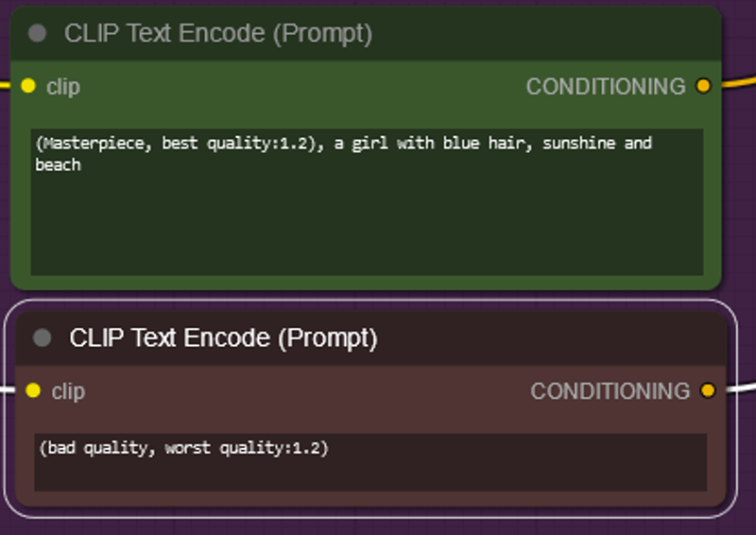Collapse the green CLIP Text Encode node
The width and height of the screenshot is (756, 535).
point(37,33)
